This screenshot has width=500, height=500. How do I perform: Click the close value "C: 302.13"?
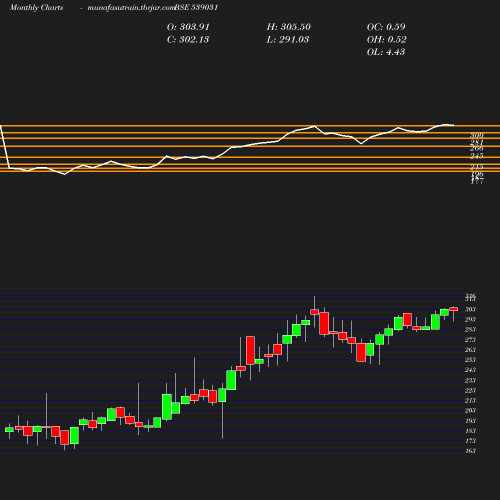[x=188, y=40]
